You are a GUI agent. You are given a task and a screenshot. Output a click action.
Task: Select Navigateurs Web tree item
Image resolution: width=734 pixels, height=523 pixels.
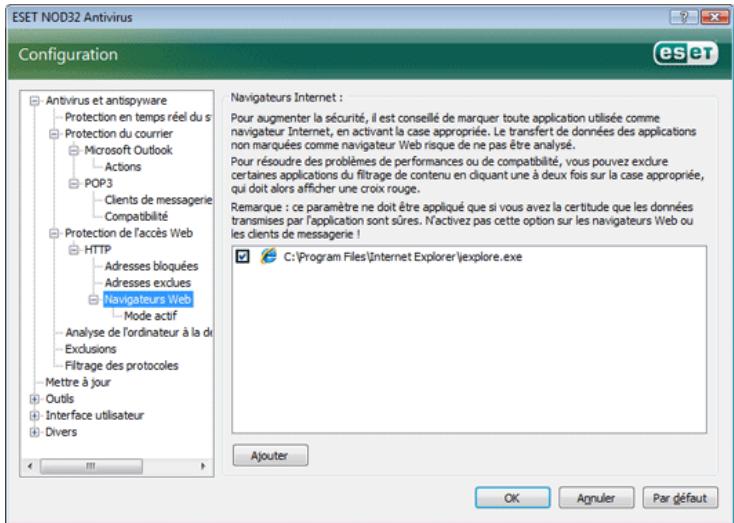point(148,299)
